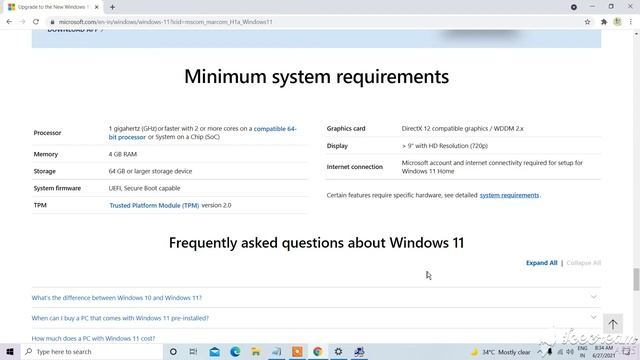Switch to Chrome on the taskbar

click(x=318, y=351)
